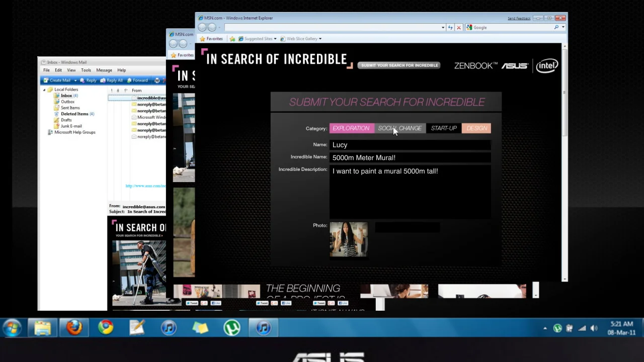
Task: Click the volume speaker tray icon
Action: (x=594, y=328)
